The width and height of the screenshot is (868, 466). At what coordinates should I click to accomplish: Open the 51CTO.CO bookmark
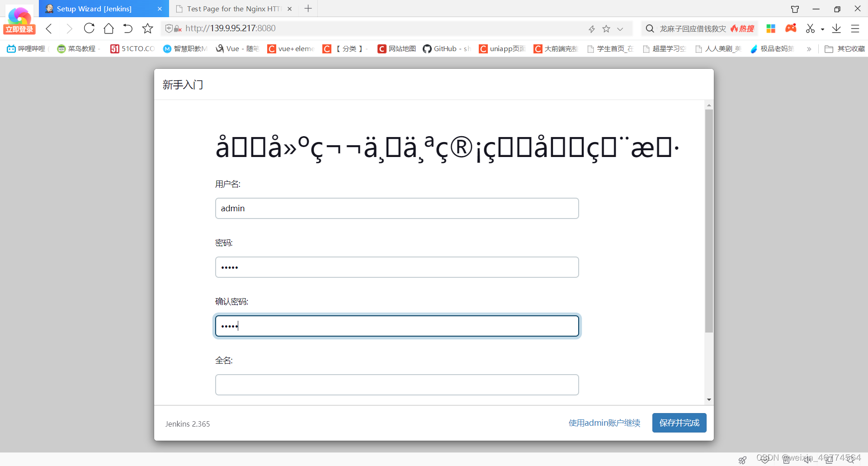(132, 48)
